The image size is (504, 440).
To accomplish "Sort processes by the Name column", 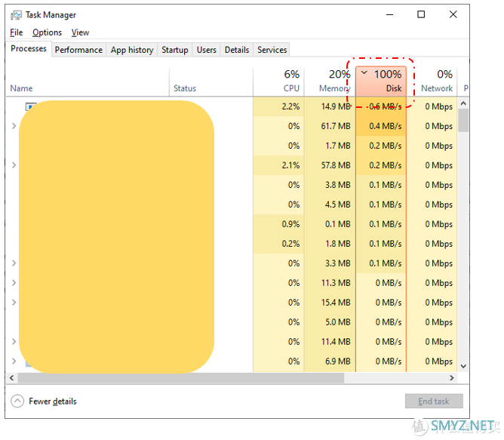I will point(88,82).
